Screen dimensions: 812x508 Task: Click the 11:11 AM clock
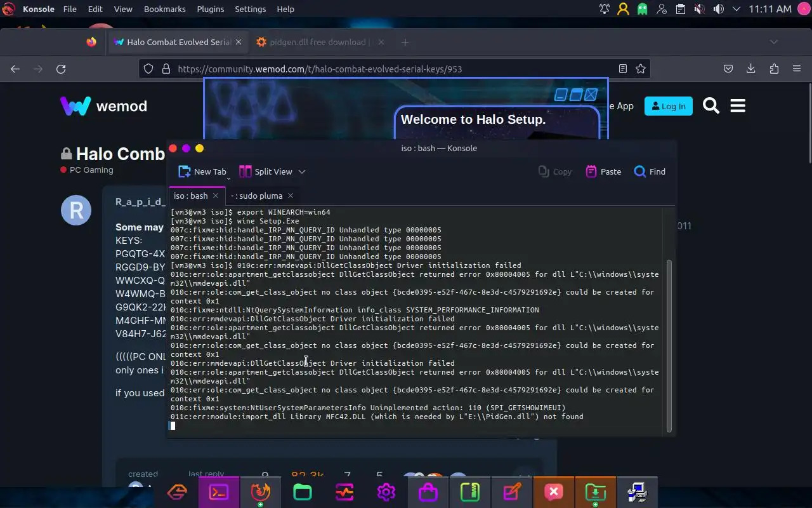tap(770, 9)
